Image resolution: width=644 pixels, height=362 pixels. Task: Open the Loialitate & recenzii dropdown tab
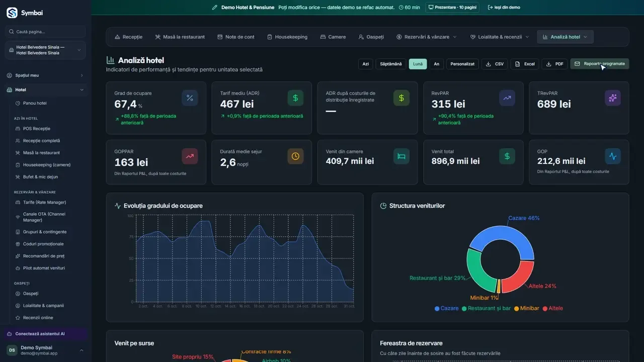coord(500,37)
